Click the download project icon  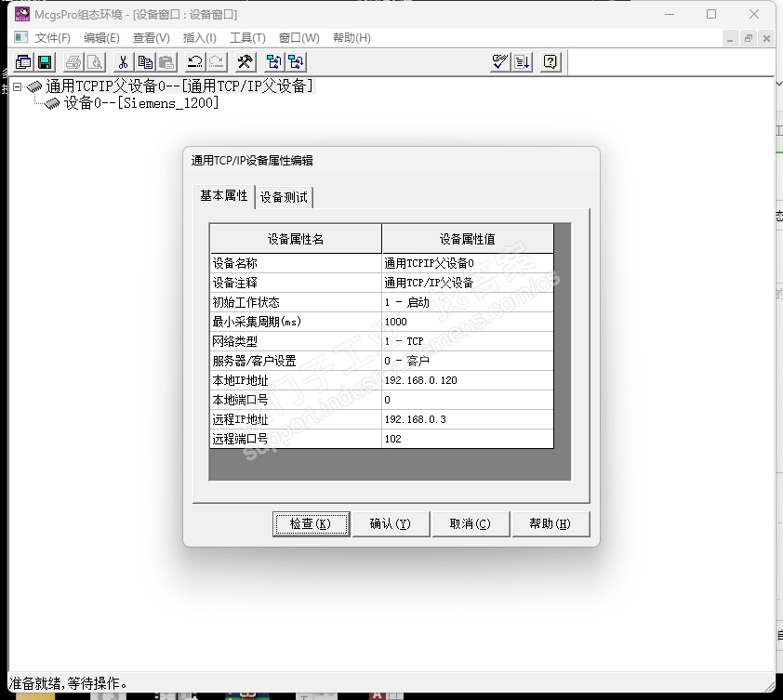[x=273, y=62]
